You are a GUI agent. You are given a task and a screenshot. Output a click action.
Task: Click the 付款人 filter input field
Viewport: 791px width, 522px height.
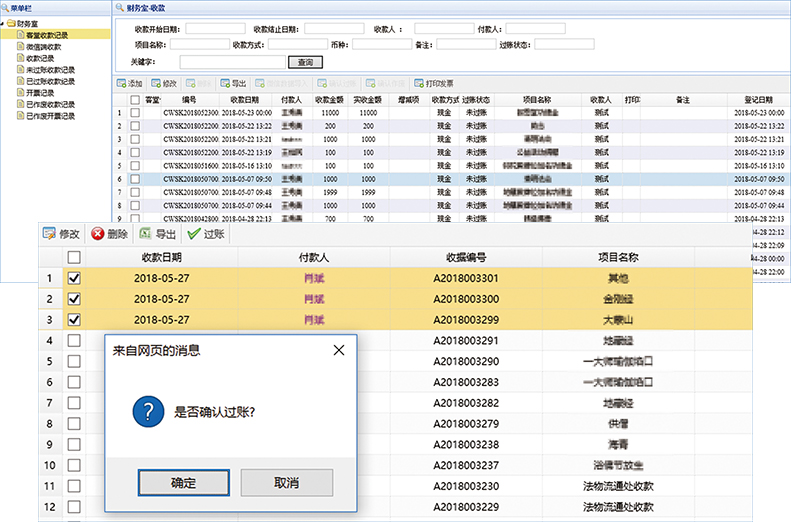(x=535, y=29)
